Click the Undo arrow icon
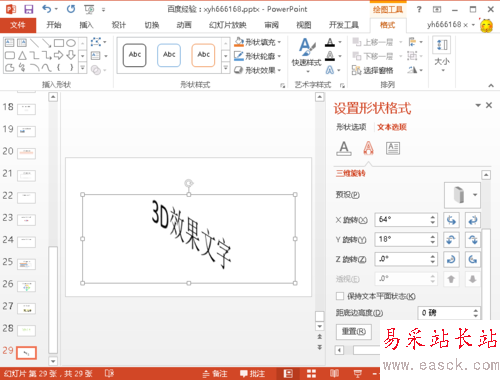This screenshot has height=380, width=500. 47,9
